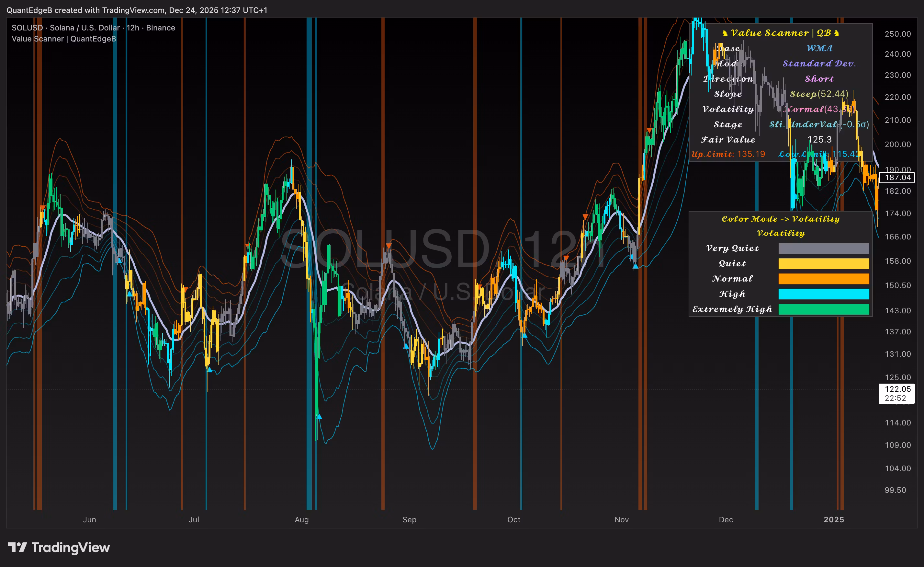Image resolution: width=924 pixels, height=567 pixels.
Task: Click the QuantEdgeB created with TradingView.com header
Action: point(137,10)
